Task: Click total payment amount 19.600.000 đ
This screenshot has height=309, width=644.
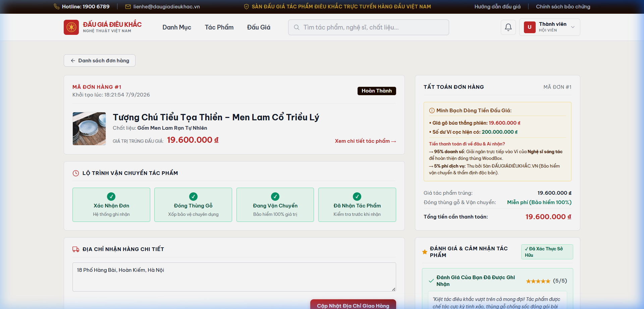Action: coord(548,217)
